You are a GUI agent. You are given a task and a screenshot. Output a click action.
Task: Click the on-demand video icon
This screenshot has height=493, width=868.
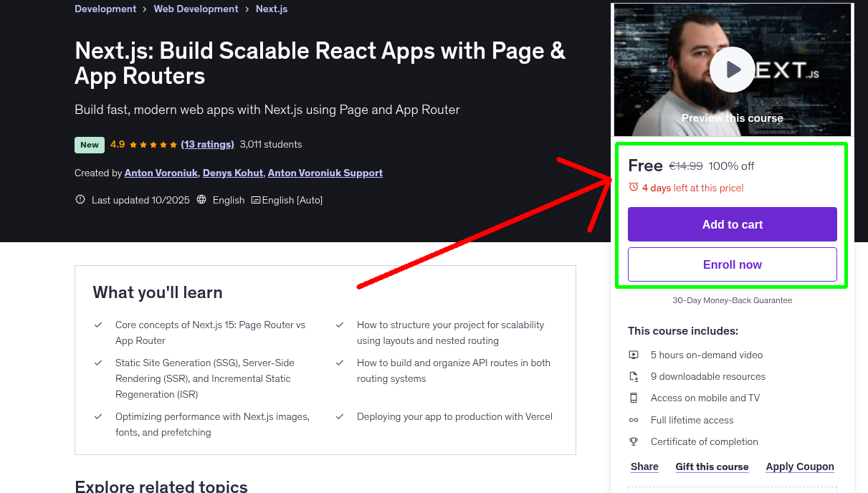[634, 355]
